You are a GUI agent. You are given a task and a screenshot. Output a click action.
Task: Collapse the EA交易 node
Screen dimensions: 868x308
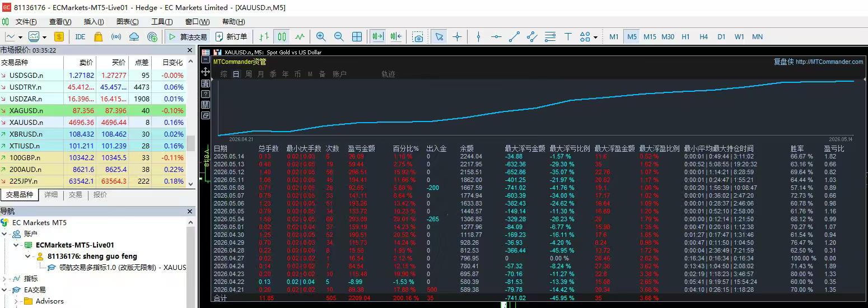[5, 290]
